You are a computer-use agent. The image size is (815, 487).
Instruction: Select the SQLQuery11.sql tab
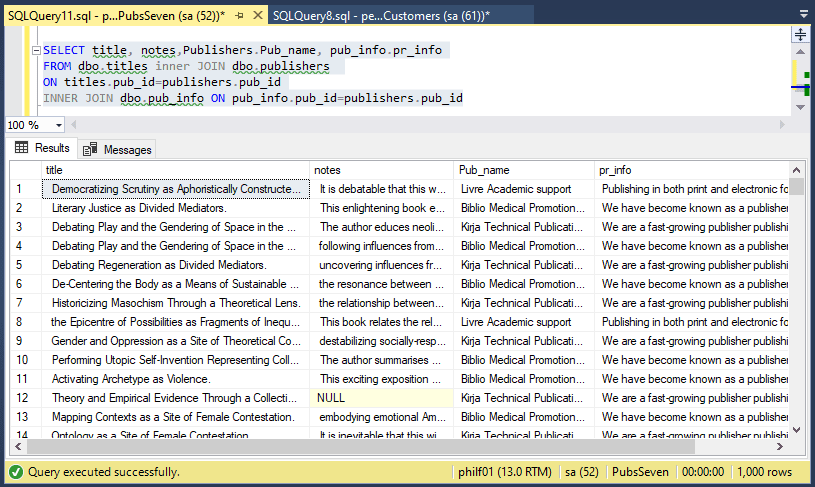coord(116,16)
